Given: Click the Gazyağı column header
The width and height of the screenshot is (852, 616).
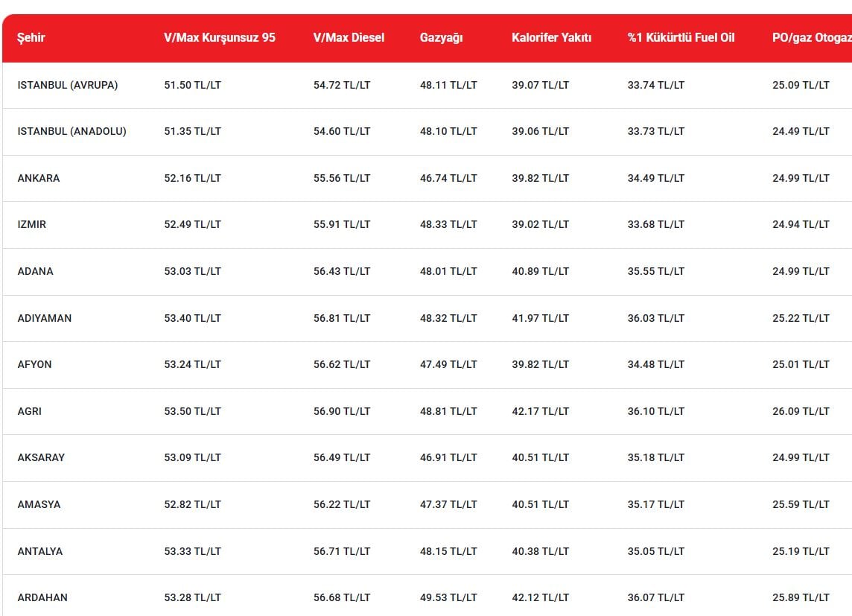Looking at the screenshot, I should (x=441, y=37).
